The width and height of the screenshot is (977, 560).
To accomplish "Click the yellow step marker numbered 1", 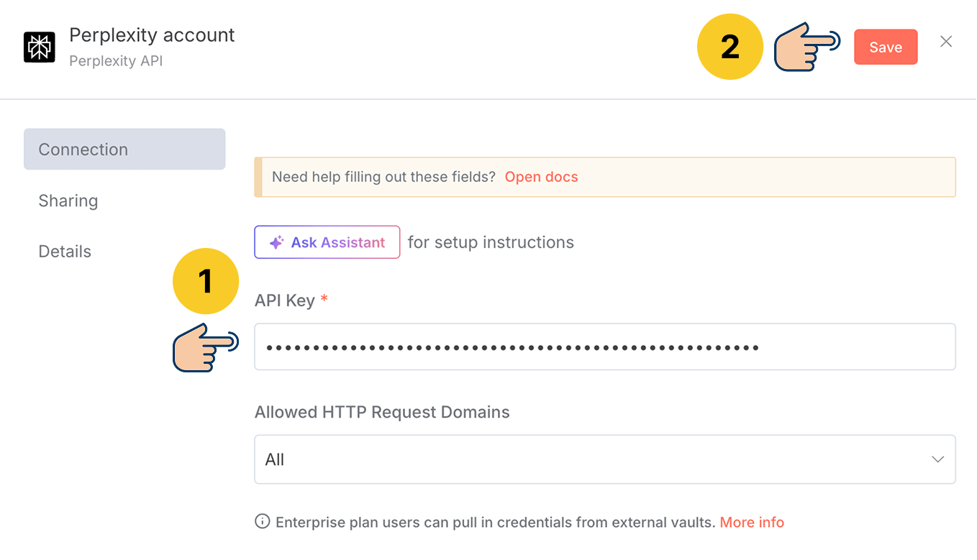I will (206, 281).
